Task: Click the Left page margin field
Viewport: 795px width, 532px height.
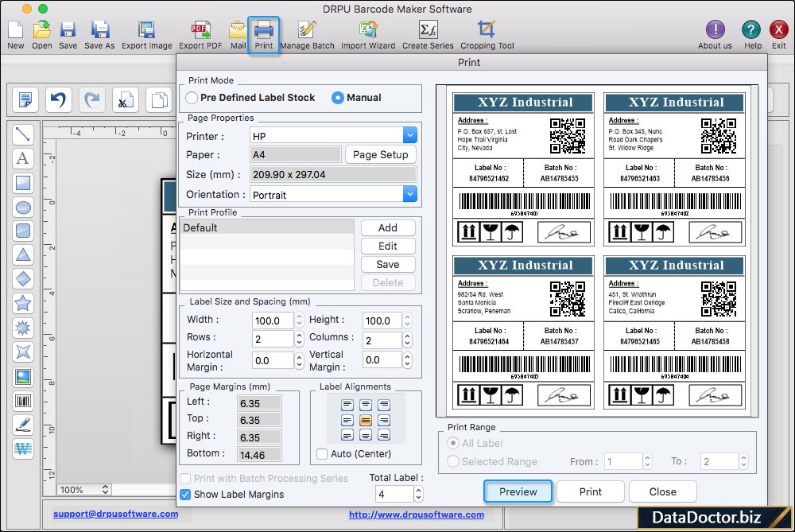Action: 260,403
